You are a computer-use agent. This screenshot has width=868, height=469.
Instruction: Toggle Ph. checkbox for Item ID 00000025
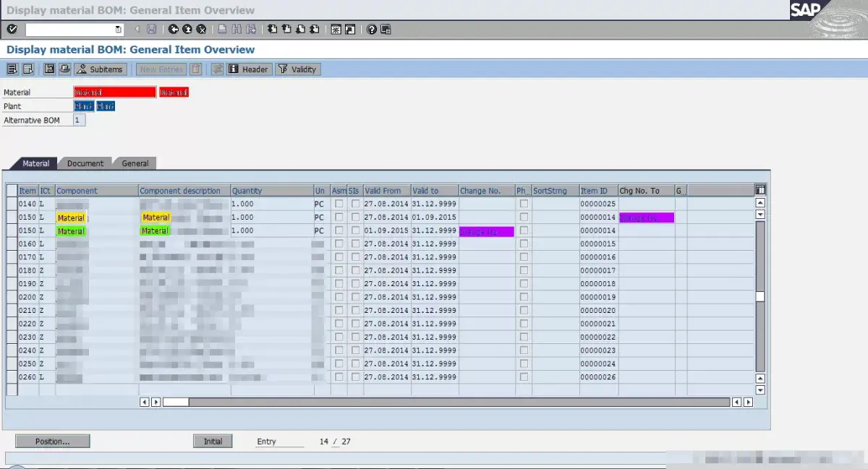pos(524,204)
